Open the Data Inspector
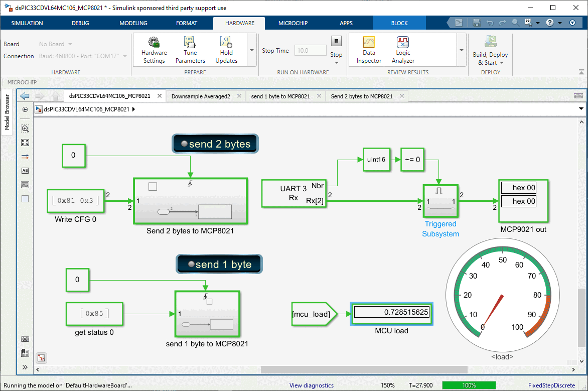This screenshot has width=588, height=391. [x=368, y=49]
